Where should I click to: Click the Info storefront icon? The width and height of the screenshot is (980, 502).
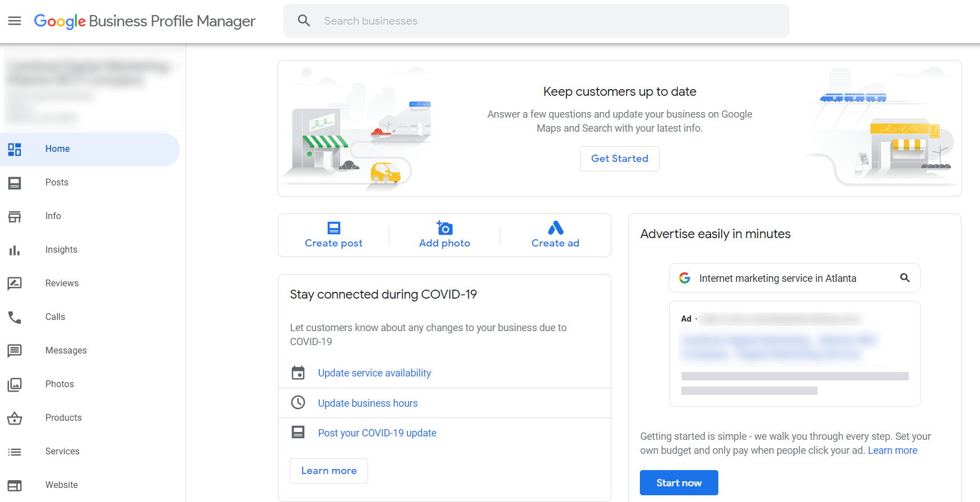(15, 216)
